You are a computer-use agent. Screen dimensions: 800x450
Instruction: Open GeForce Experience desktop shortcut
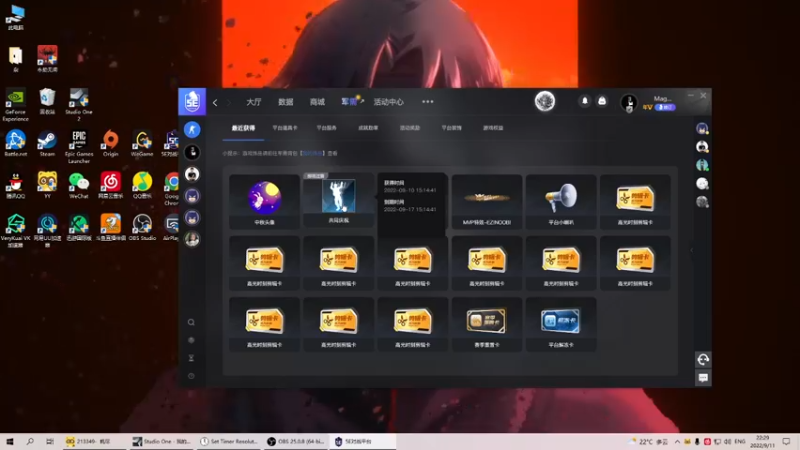click(15, 105)
